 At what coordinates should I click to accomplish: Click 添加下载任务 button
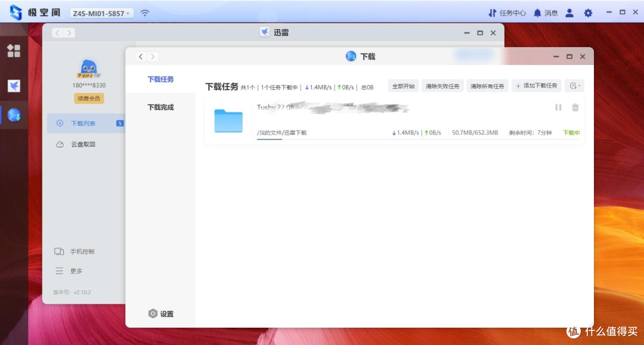click(537, 86)
